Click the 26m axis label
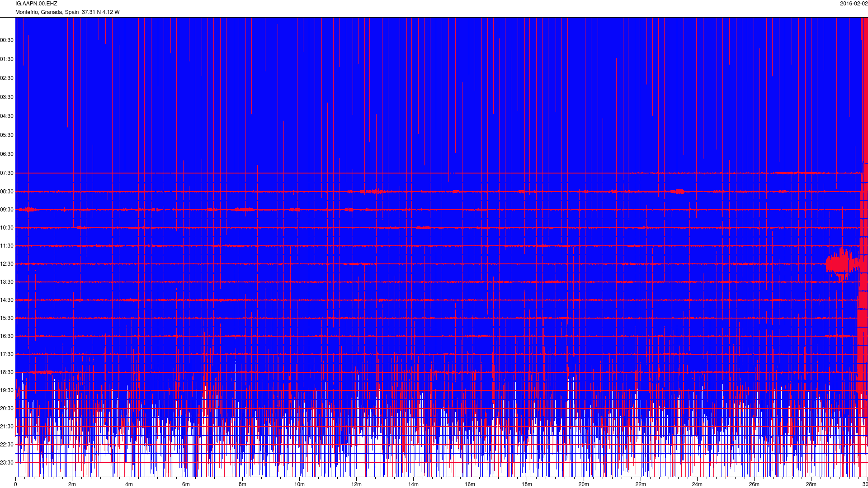This screenshot has width=868, height=488. pyautogui.click(x=754, y=484)
